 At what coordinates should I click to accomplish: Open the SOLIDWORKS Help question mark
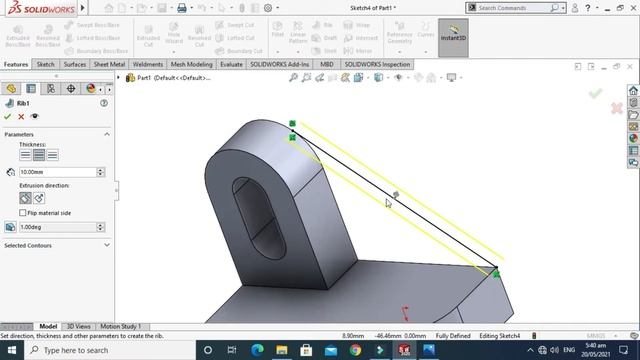click(588, 8)
